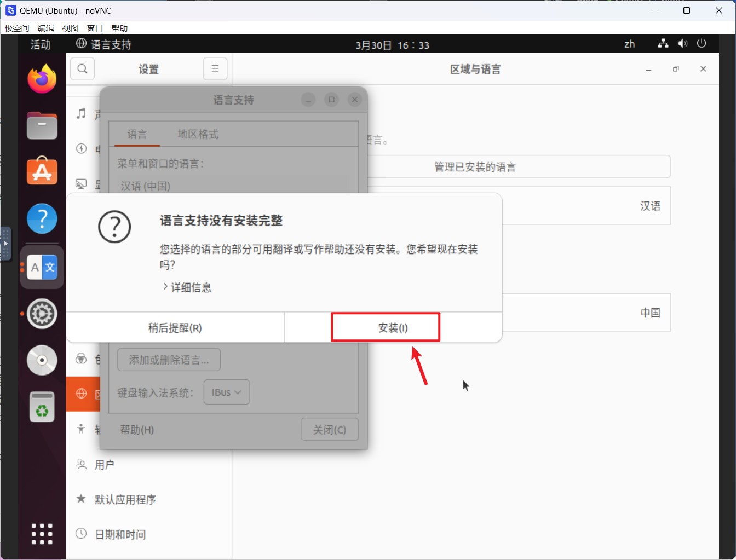Click 活动 activities in top bar

point(41,44)
